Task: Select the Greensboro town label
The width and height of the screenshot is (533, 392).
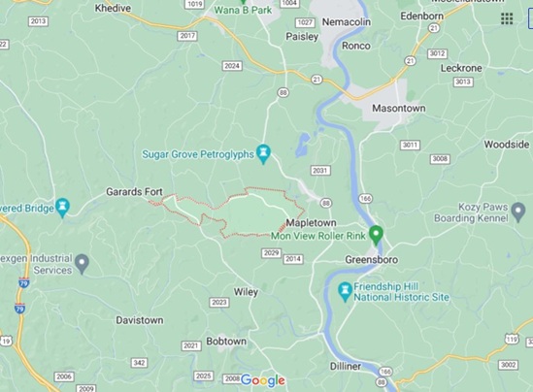Action: pos(372,260)
